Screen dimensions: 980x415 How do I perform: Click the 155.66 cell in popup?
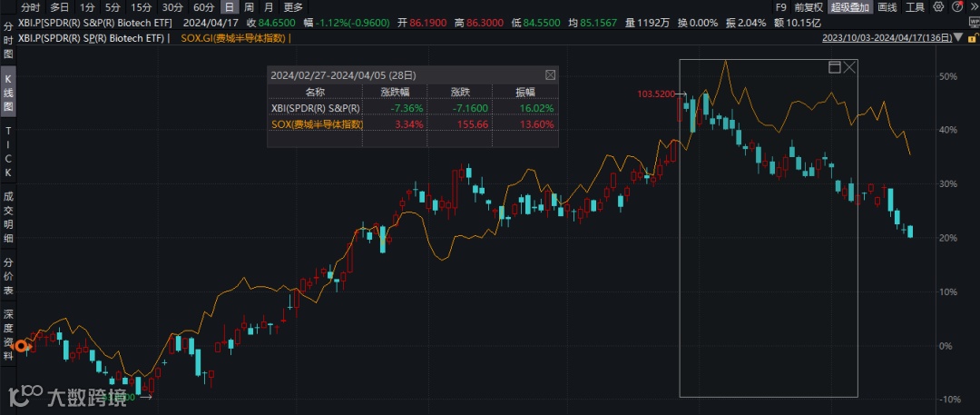tap(473, 124)
